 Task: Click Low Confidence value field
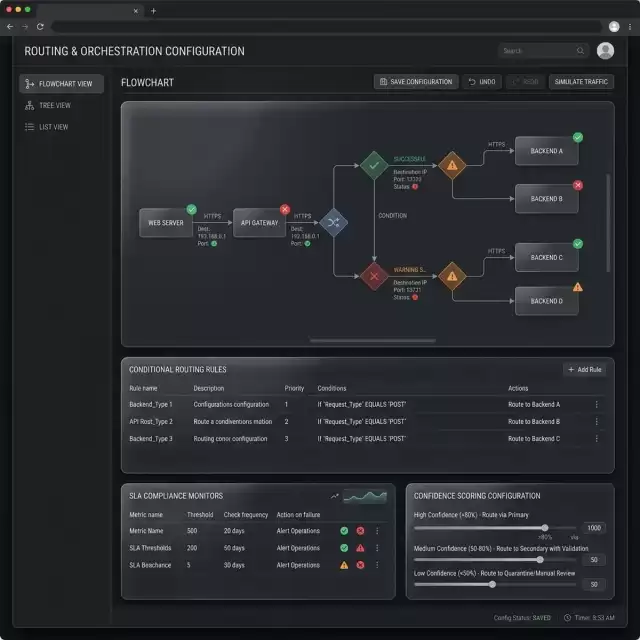pyautogui.click(x=594, y=584)
